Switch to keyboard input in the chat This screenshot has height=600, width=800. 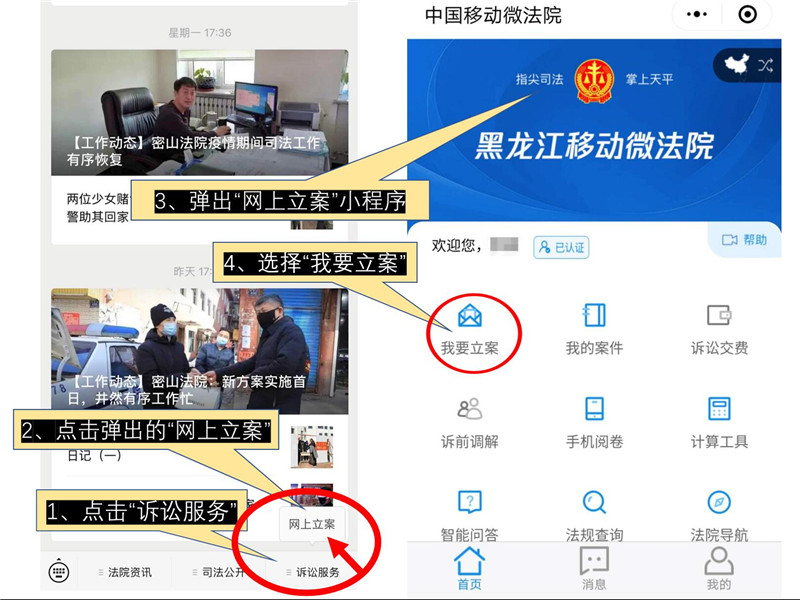coord(59,571)
